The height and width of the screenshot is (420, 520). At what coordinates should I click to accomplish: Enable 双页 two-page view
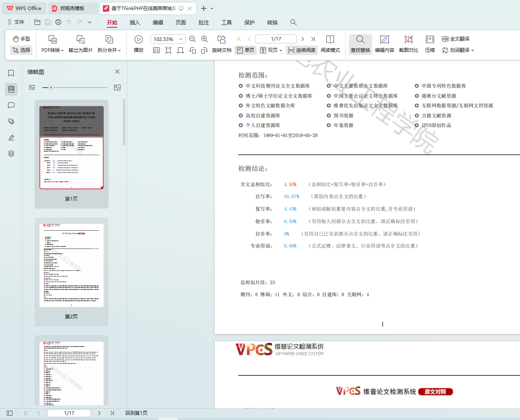(x=271, y=50)
